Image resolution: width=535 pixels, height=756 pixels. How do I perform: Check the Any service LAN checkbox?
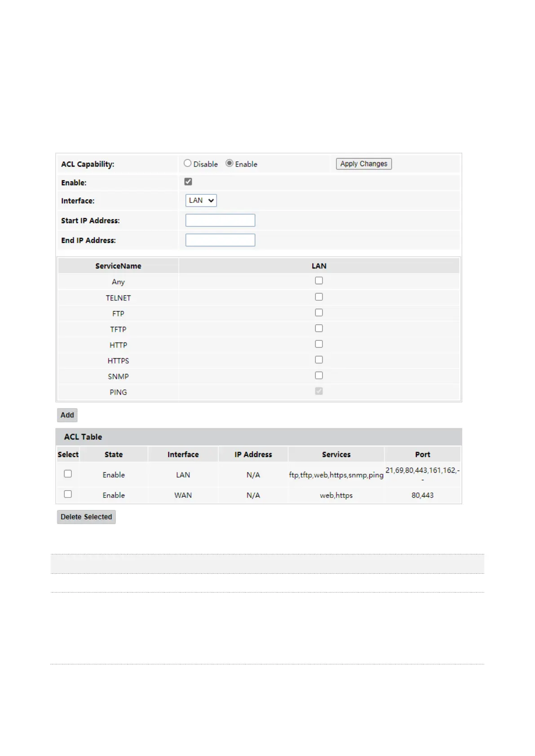[319, 281]
